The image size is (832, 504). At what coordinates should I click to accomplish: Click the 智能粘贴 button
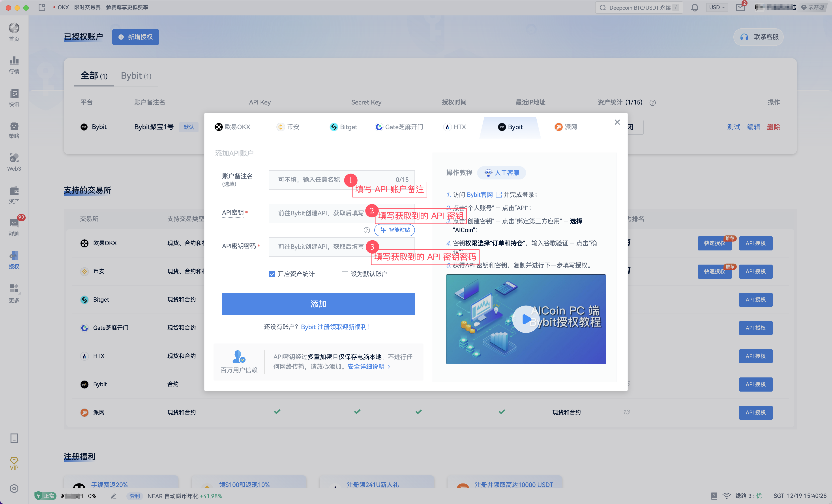394,230
